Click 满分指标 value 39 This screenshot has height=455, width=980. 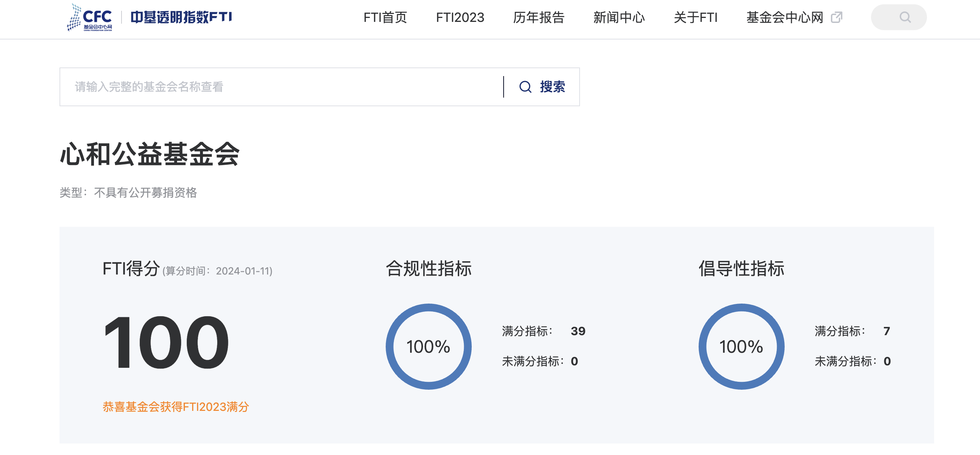tap(577, 331)
